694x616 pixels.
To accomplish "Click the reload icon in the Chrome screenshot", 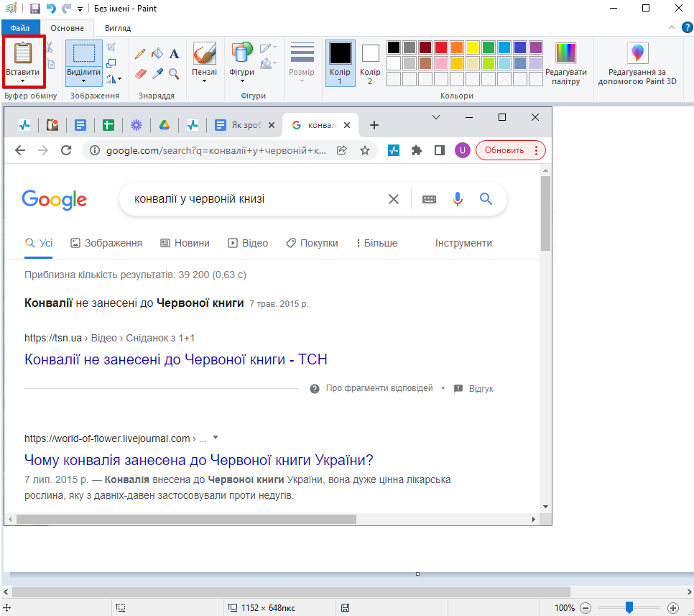I will point(66,150).
